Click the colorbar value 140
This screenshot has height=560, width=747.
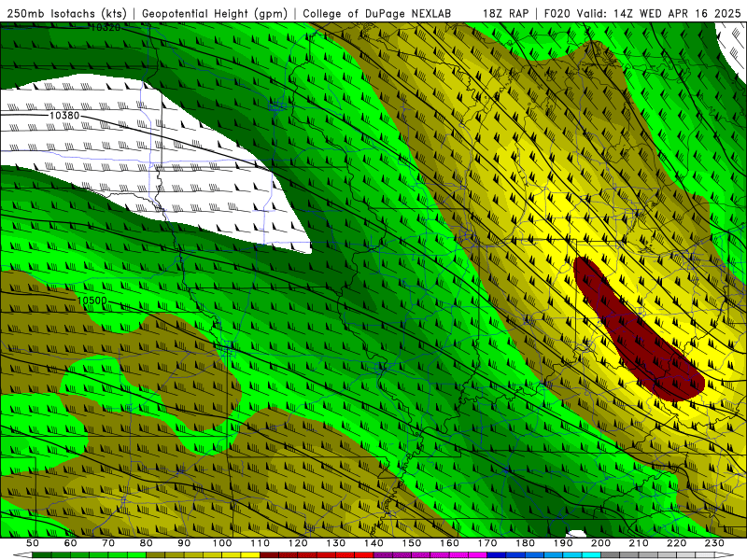pyautogui.click(x=373, y=543)
